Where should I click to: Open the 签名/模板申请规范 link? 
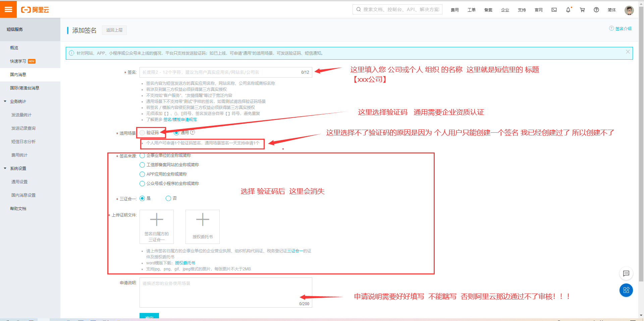click(x=180, y=120)
